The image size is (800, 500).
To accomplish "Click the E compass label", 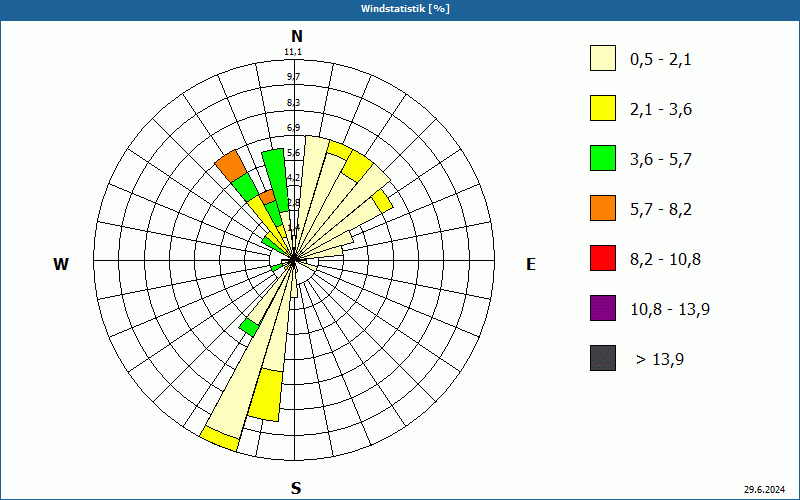I will click(x=531, y=264).
